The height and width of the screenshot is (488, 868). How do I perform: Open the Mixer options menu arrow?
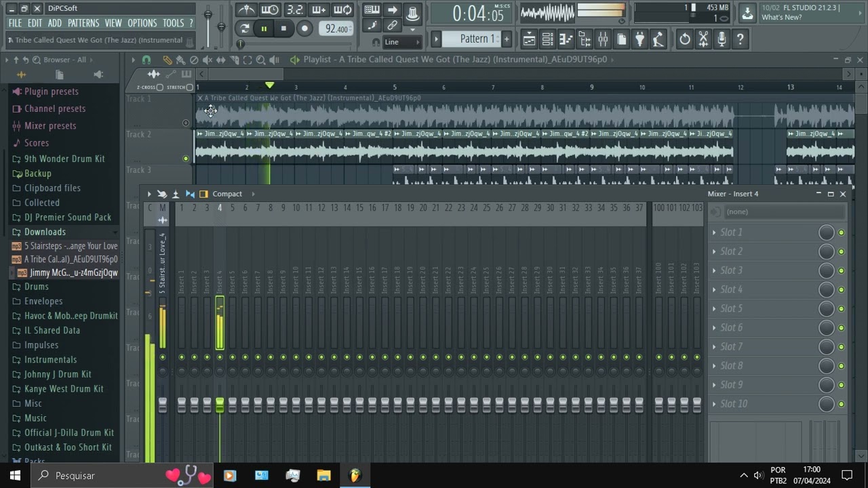tap(149, 194)
